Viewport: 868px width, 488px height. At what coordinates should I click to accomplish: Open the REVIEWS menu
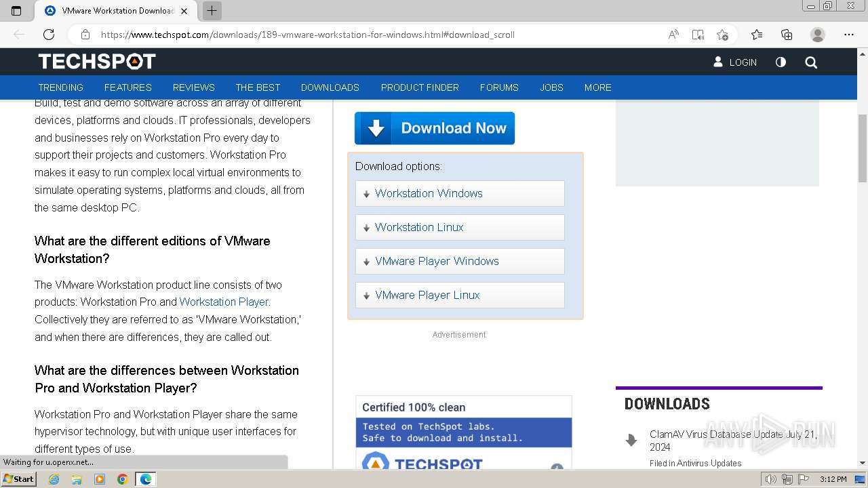[193, 87]
